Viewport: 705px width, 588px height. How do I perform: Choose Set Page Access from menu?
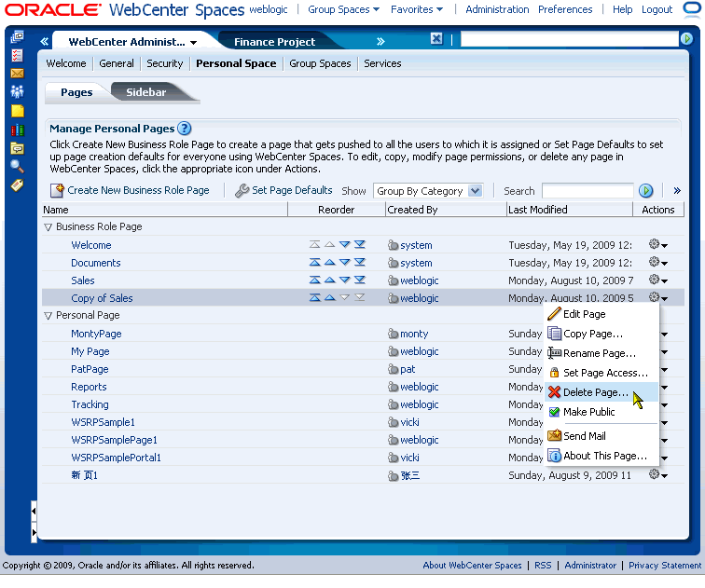click(601, 373)
